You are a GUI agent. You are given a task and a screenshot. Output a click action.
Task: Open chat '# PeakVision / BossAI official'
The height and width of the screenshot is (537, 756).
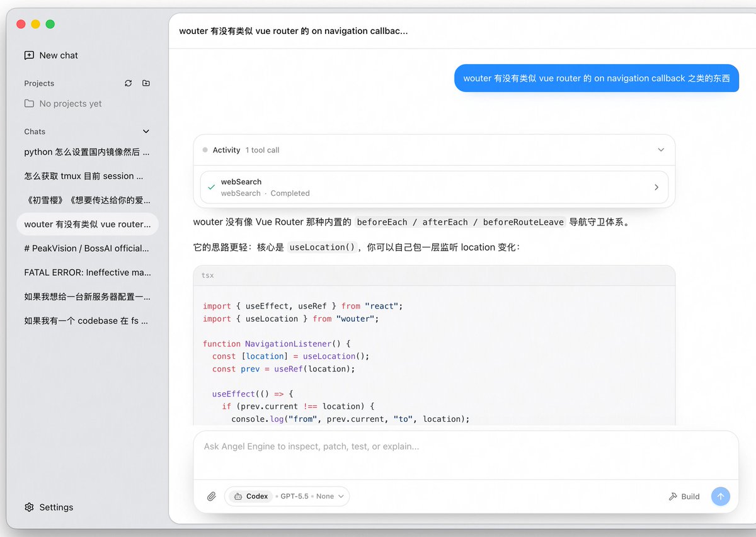point(87,248)
